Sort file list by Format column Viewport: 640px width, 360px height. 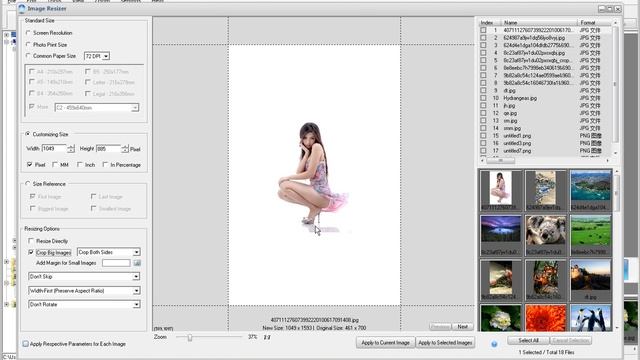click(x=594, y=22)
